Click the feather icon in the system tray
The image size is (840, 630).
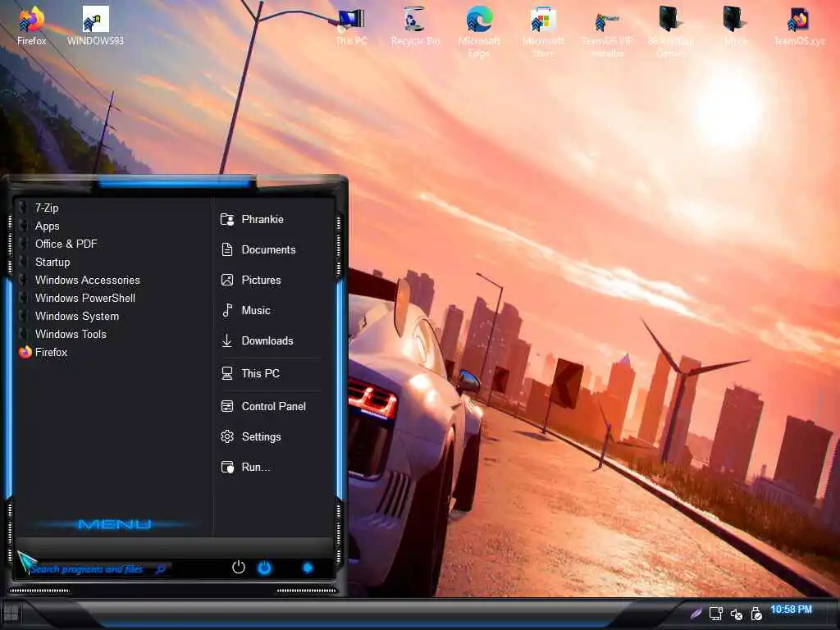click(x=696, y=613)
